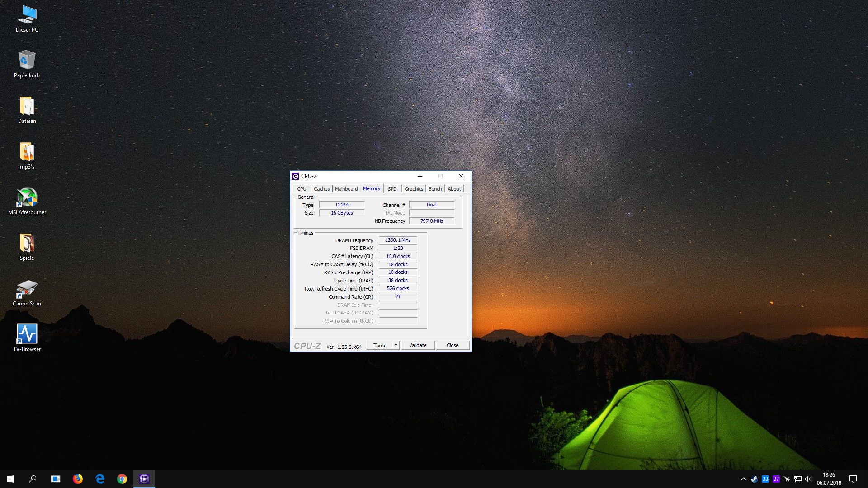Open the MSI Afterburner desktop shortcut
This screenshot has width=868, height=488.
[x=27, y=197]
